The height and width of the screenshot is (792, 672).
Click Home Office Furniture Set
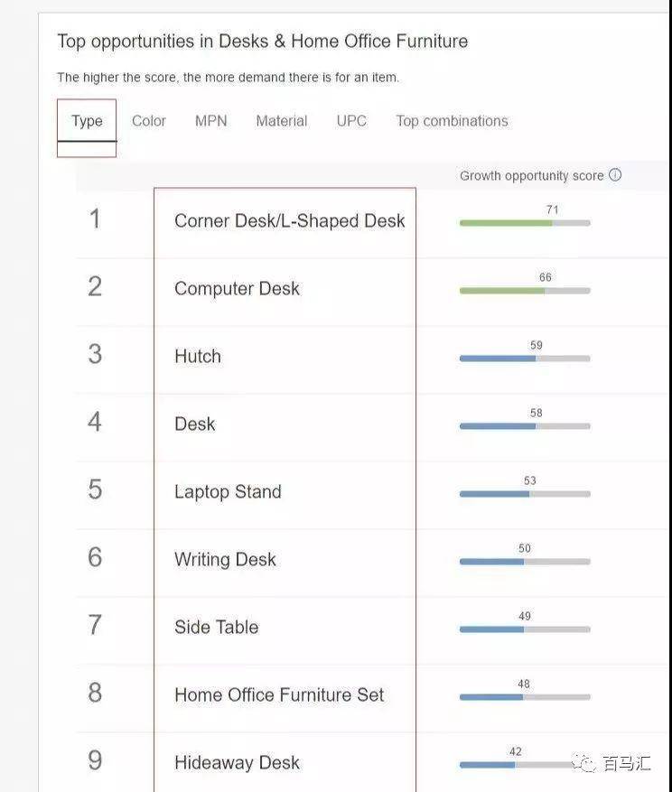click(x=279, y=695)
